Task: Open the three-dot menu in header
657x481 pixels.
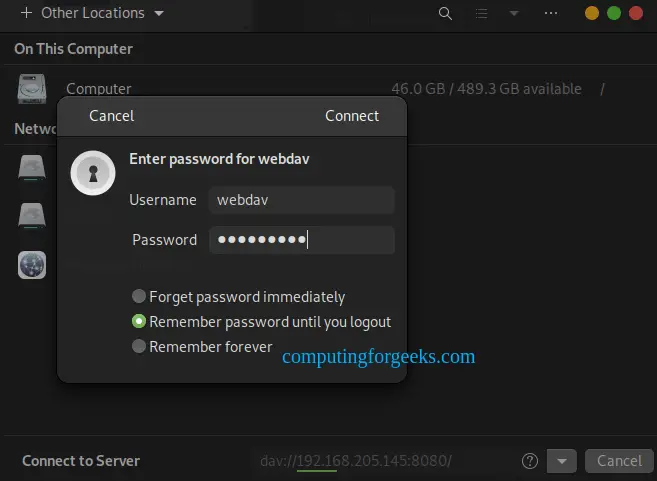Action: click(551, 13)
